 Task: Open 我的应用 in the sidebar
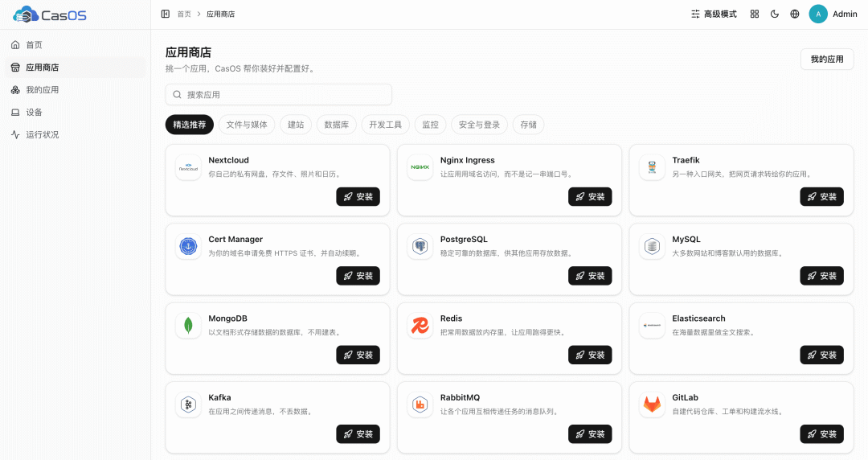[76, 90]
